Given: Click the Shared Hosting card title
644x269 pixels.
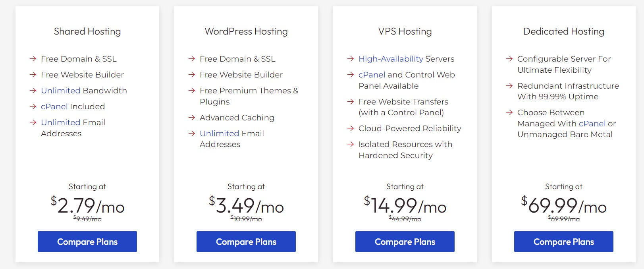Looking at the screenshot, I should click(87, 31).
